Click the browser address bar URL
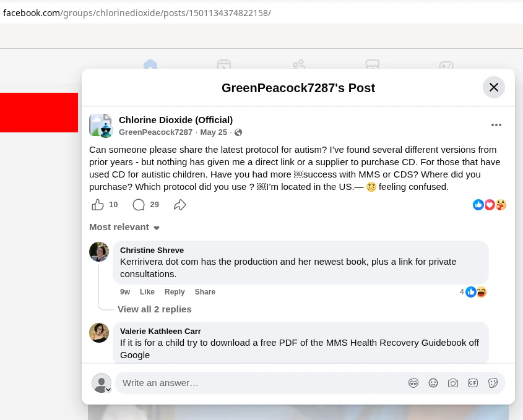Image resolution: width=523 pixels, height=420 pixels. (137, 13)
